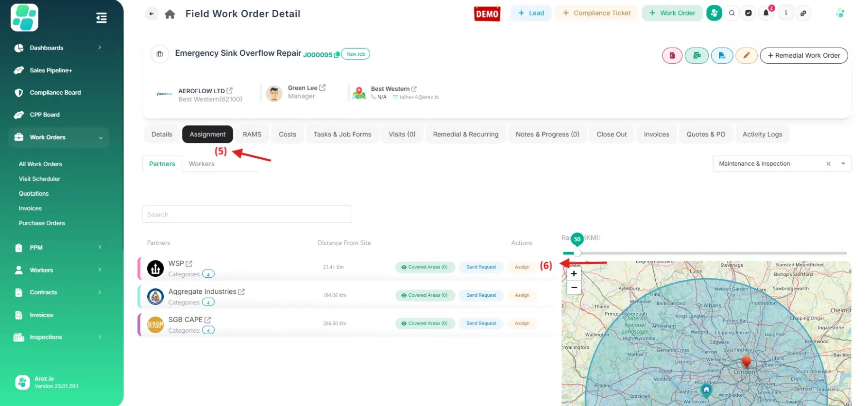Expand the Workers sidebar menu
Screen dimensions: 868x406
tap(59, 270)
